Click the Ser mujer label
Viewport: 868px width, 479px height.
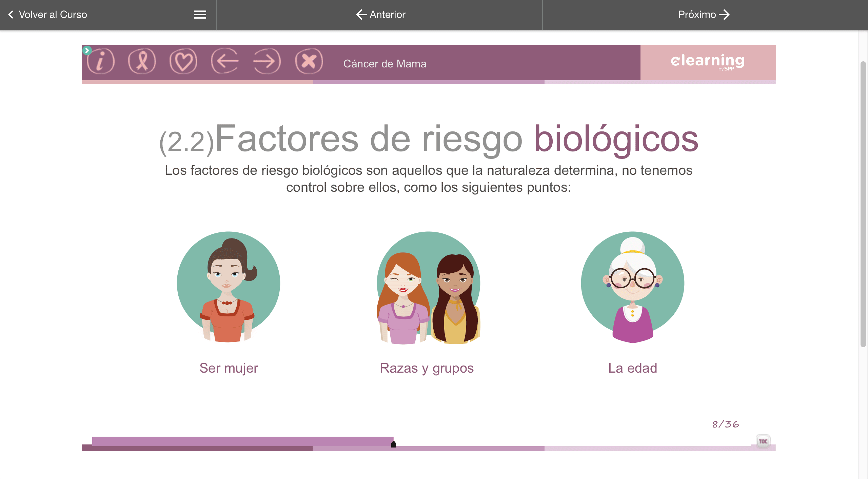pyautogui.click(x=229, y=368)
